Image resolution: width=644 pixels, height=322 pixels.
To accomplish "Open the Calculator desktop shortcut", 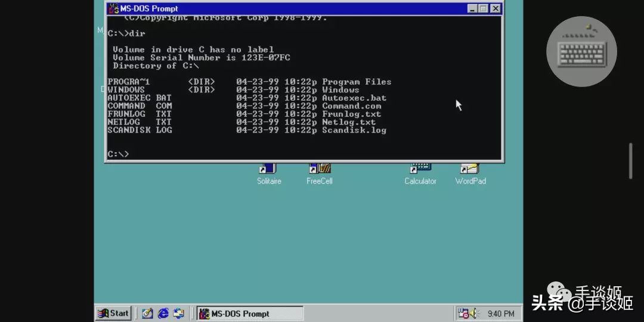I will [420, 175].
